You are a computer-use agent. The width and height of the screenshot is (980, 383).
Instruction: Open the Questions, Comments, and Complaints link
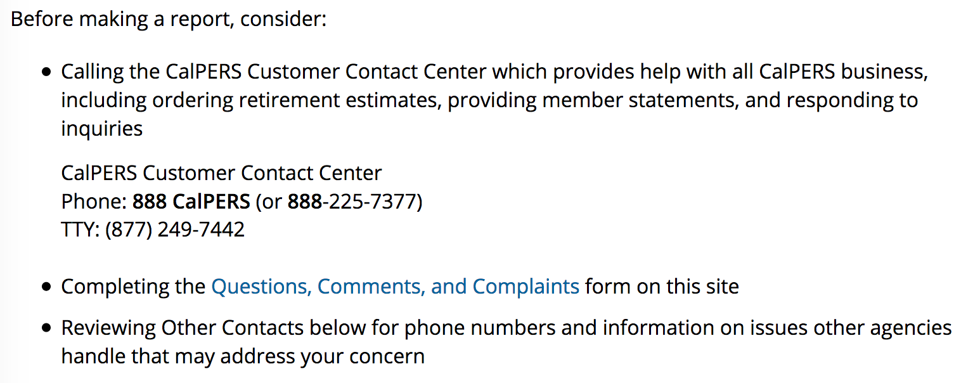(395, 287)
